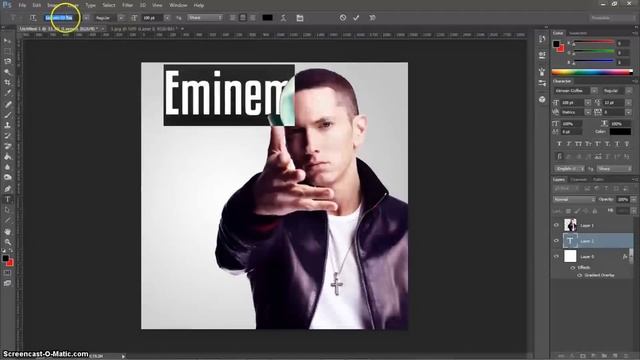Viewport: 640px width, 360px height.
Task: Open the Window menu
Action: (178, 5)
